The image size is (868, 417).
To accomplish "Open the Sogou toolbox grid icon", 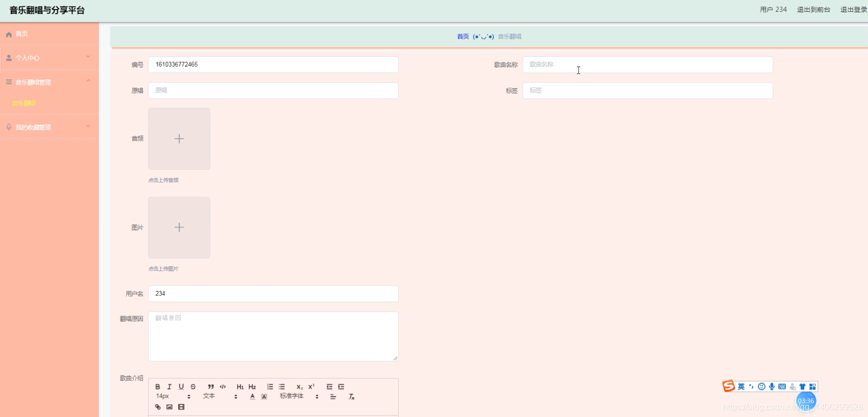I will pos(812,387).
